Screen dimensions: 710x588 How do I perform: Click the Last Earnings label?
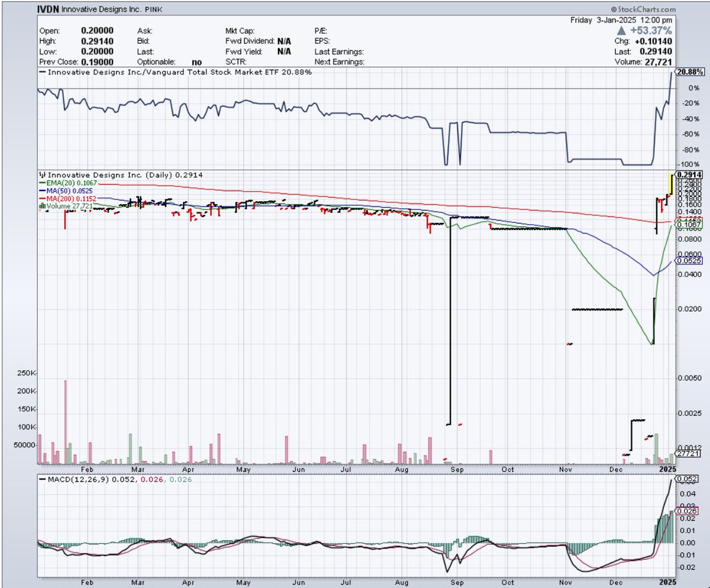tap(338, 51)
